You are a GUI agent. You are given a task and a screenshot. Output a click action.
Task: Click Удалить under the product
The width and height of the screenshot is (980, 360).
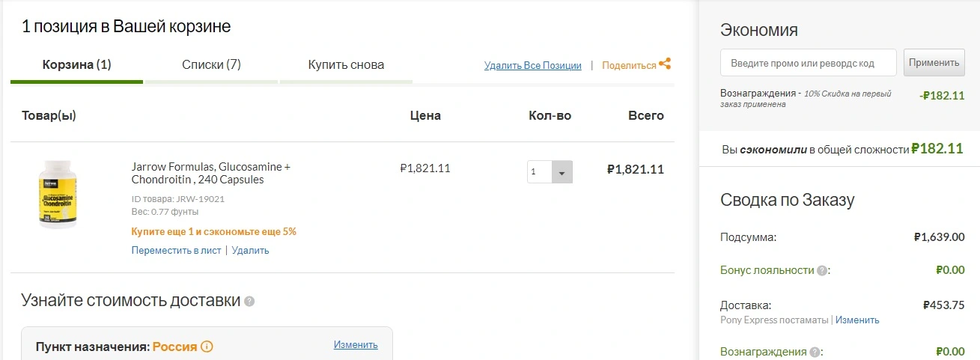click(x=250, y=251)
